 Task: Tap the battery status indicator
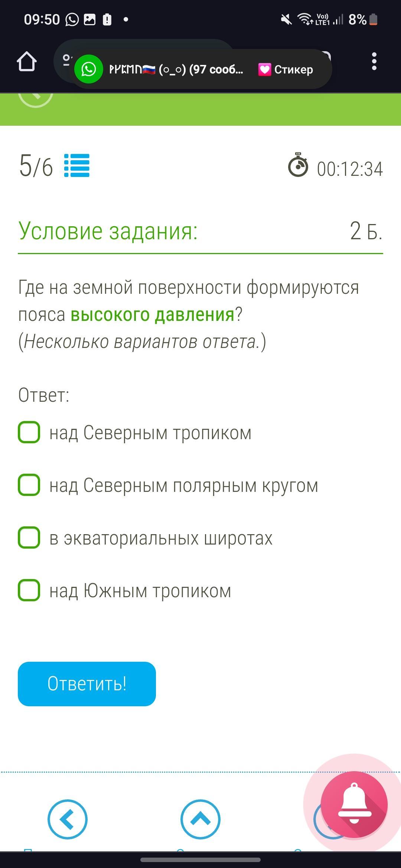pyautogui.click(x=374, y=19)
